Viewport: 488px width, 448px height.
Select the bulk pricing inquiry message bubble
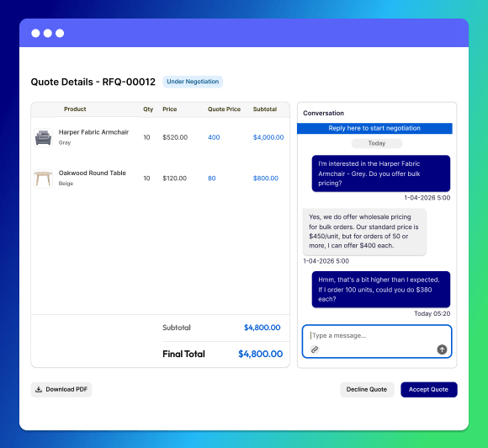pyautogui.click(x=381, y=173)
